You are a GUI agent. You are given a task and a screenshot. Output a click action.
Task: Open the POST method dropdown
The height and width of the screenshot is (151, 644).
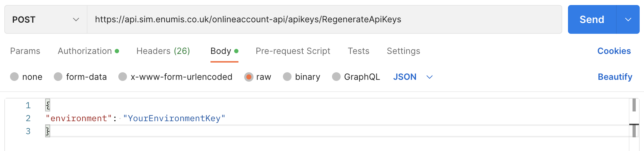point(46,19)
